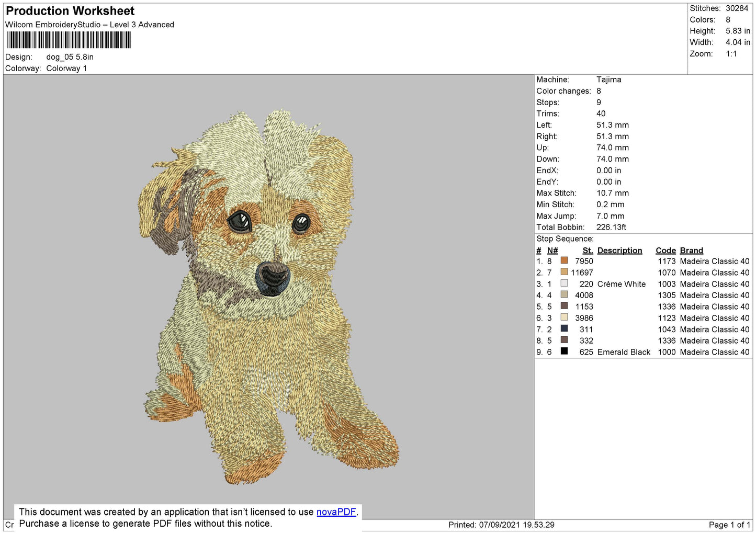Click stitch count '332' in stop 8

(586, 341)
